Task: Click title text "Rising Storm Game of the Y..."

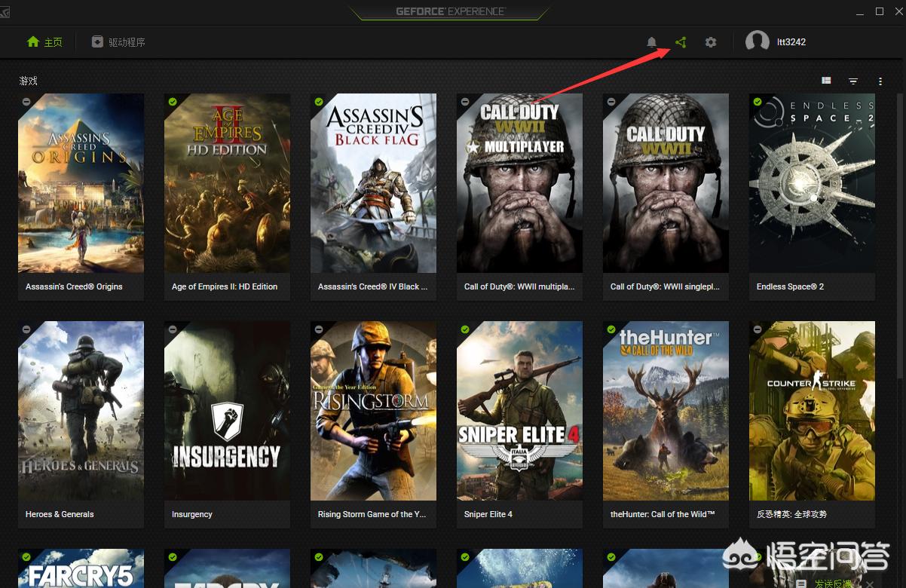Action: (x=372, y=514)
